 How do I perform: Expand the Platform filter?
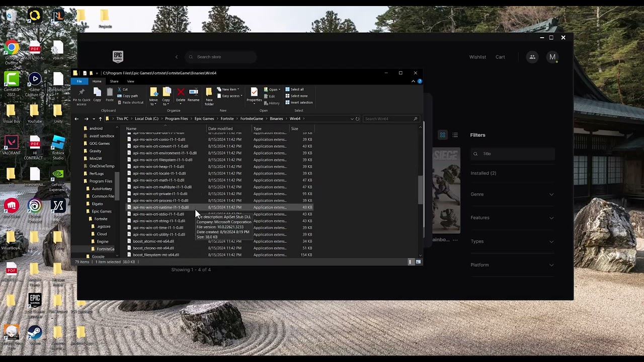point(513,265)
